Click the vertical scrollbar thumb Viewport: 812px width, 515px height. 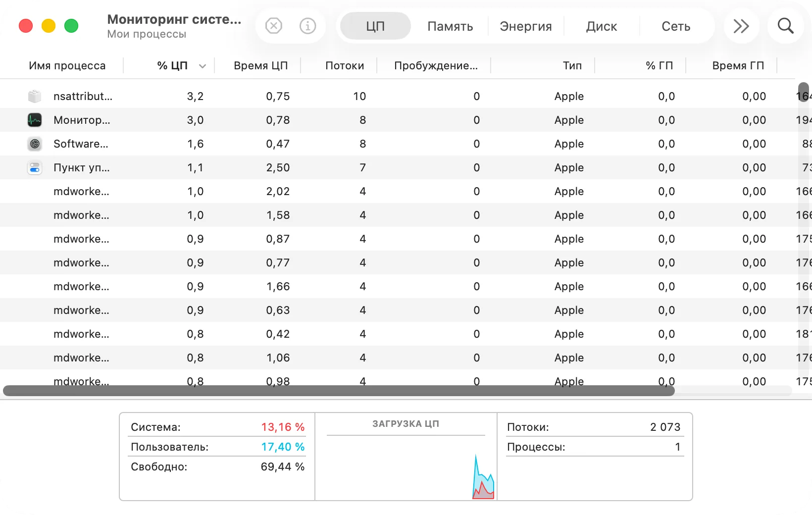click(803, 93)
